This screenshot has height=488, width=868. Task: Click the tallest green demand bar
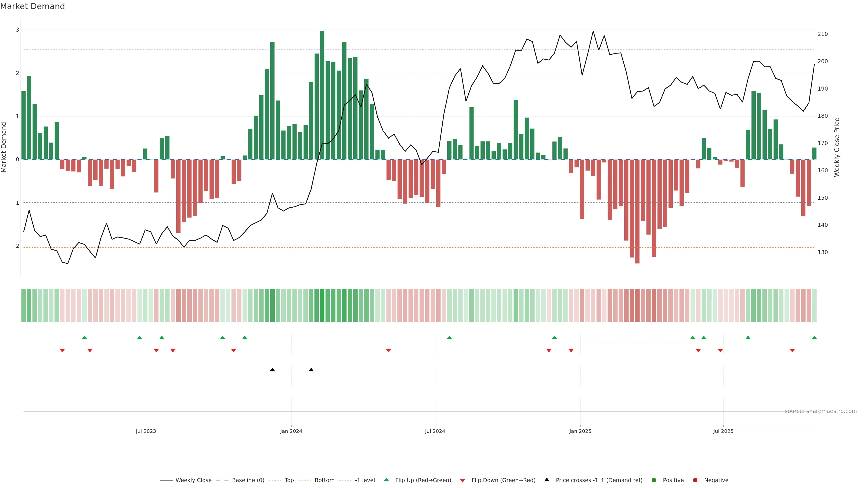pyautogui.click(x=322, y=94)
